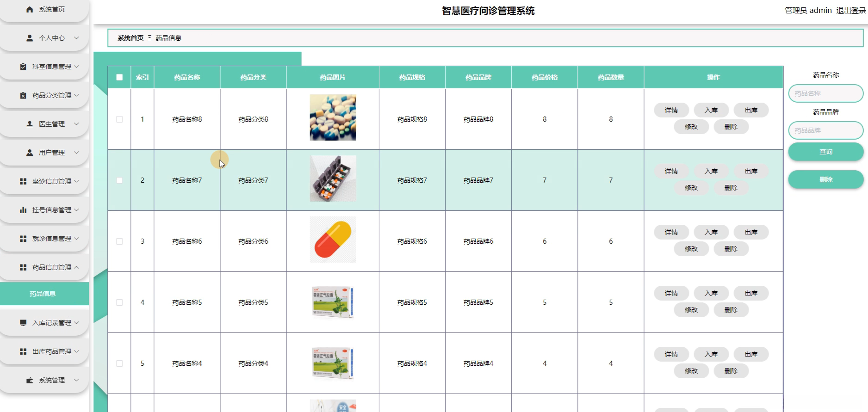The height and width of the screenshot is (412, 868).
Task: Check the box for row 药品名称5
Action: [x=119, y=302]
